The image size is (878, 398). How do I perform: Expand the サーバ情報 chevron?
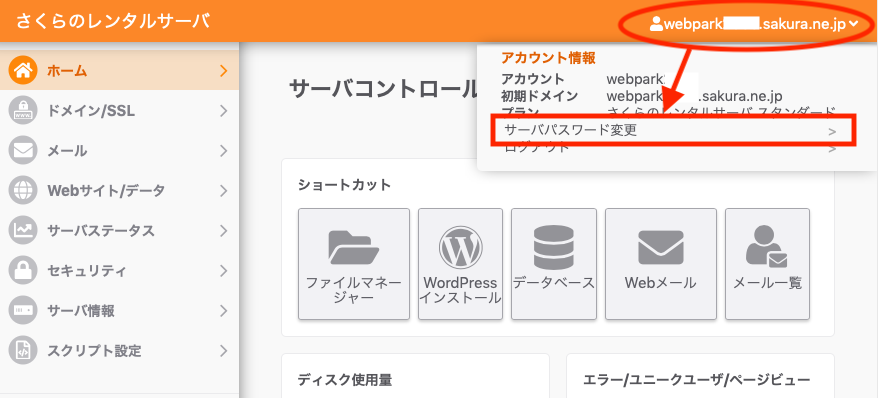224,311
